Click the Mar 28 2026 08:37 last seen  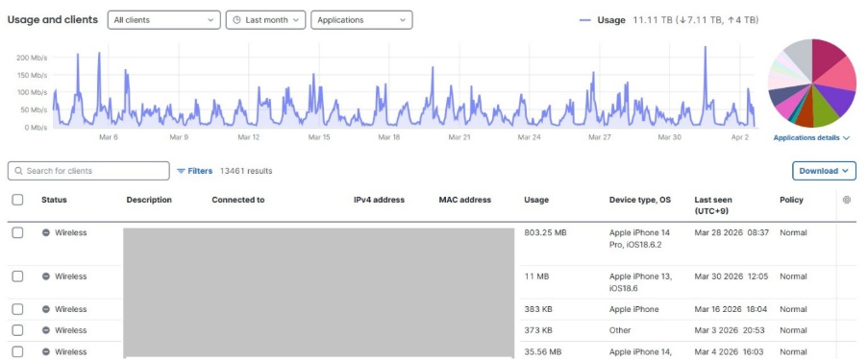732,233
